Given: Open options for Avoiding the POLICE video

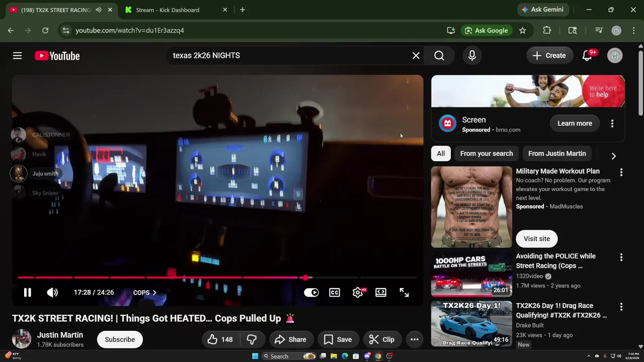Looking at the screenshot, I should coord(621,257).
